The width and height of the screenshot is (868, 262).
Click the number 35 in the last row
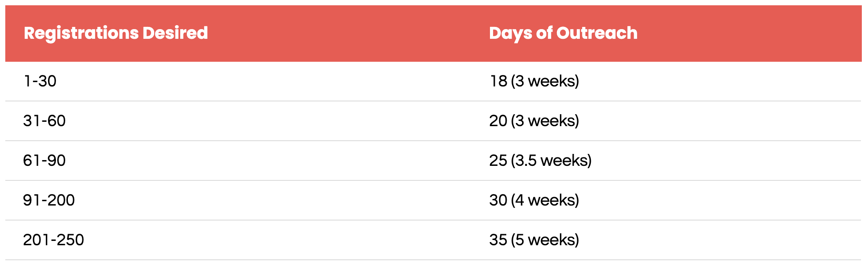[498, 240]
